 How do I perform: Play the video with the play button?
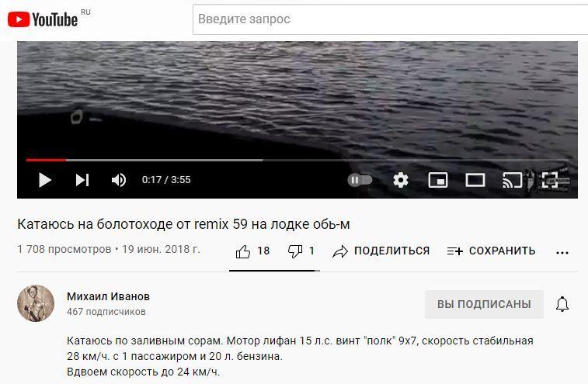click(45, 180)
